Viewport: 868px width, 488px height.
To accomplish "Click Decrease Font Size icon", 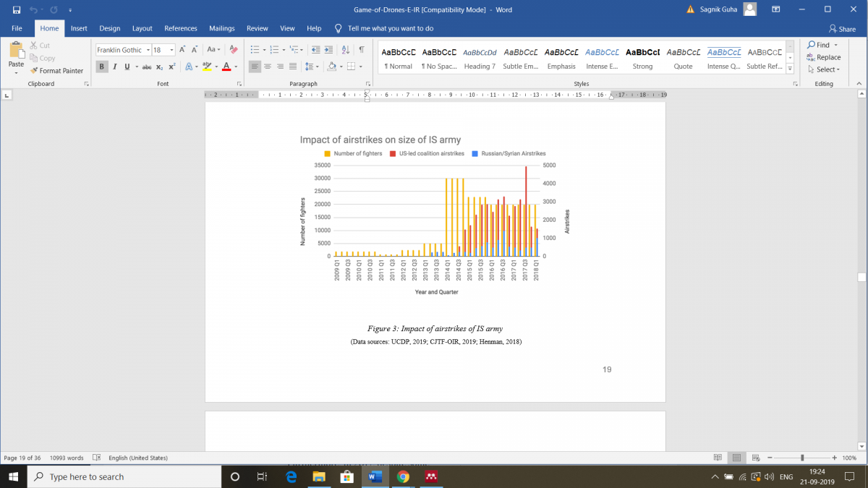I will [195, 50].
